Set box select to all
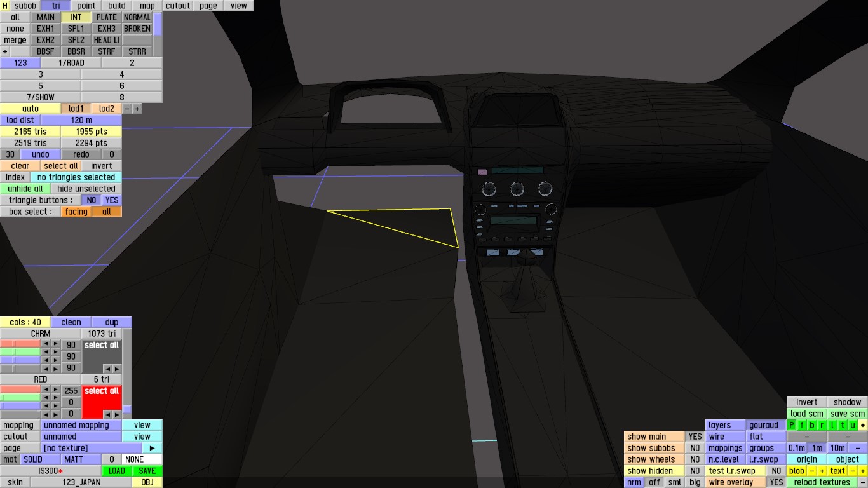The width and height of the screenshot is (868, 488). pos(107,212)
